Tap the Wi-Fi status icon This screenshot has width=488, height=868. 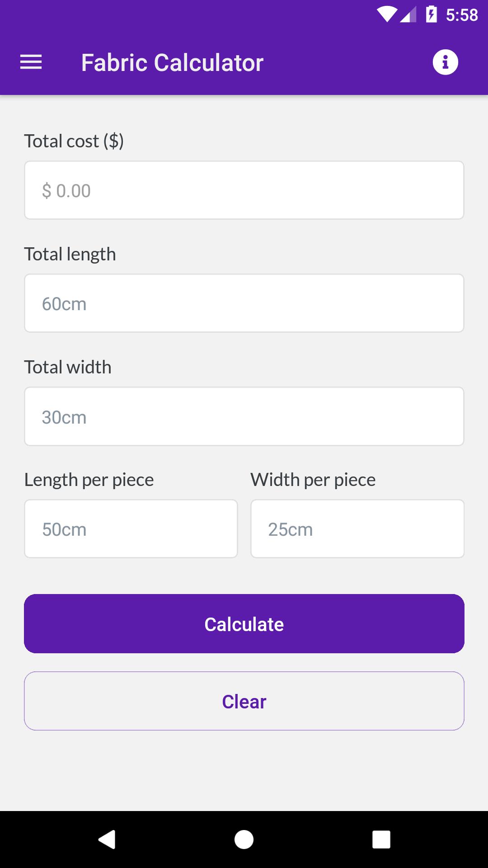click(x=387, y=14)
